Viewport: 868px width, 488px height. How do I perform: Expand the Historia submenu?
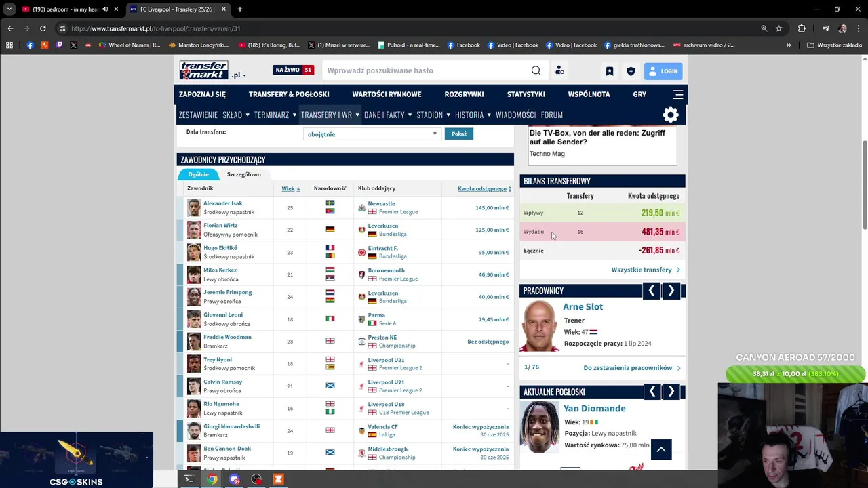tap(489, 115)
